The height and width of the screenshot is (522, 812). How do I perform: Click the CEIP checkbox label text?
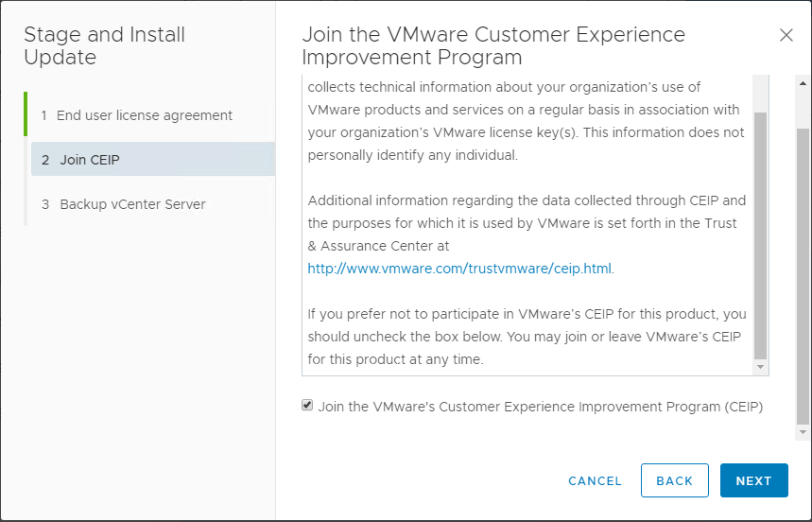540,407
